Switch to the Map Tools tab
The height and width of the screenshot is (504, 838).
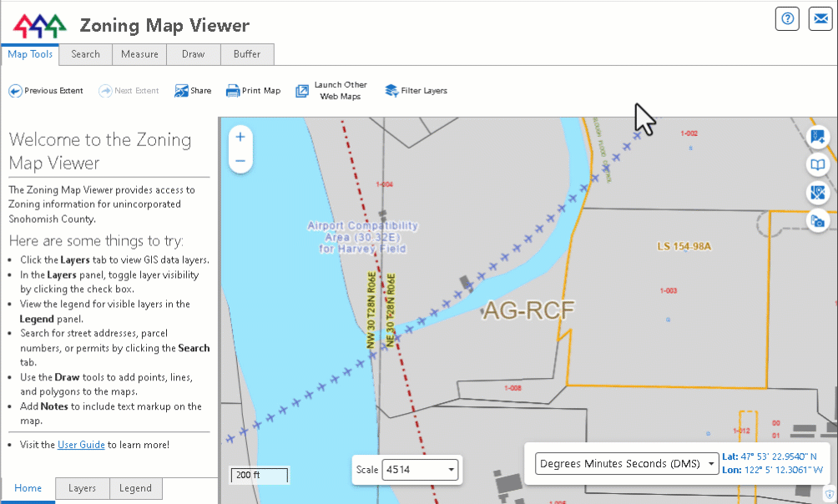pyautogui.click(x=30, y=54)
